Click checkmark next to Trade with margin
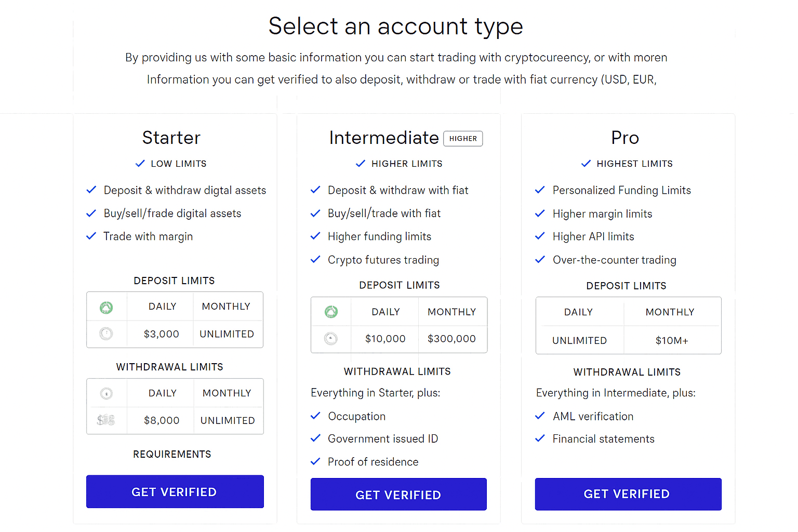798x532 pixels. 91,236
